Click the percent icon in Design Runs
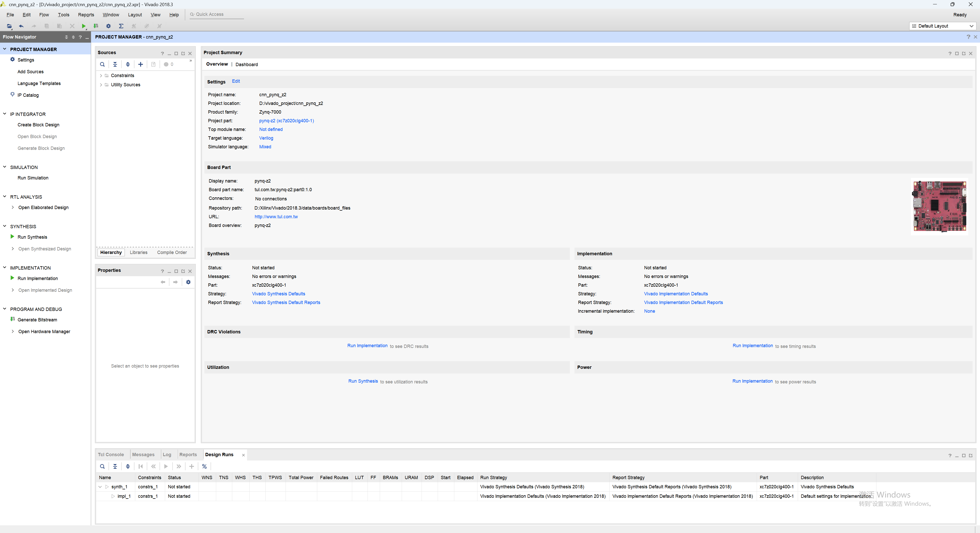The width and height of the screenshot is (980, 533). coord(204,466)
